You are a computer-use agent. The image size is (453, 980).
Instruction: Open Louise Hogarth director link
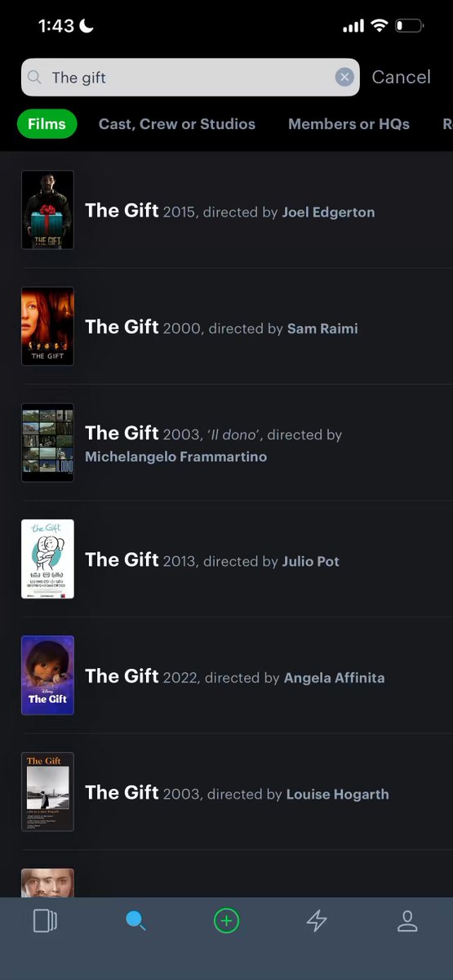pos(337,794)
